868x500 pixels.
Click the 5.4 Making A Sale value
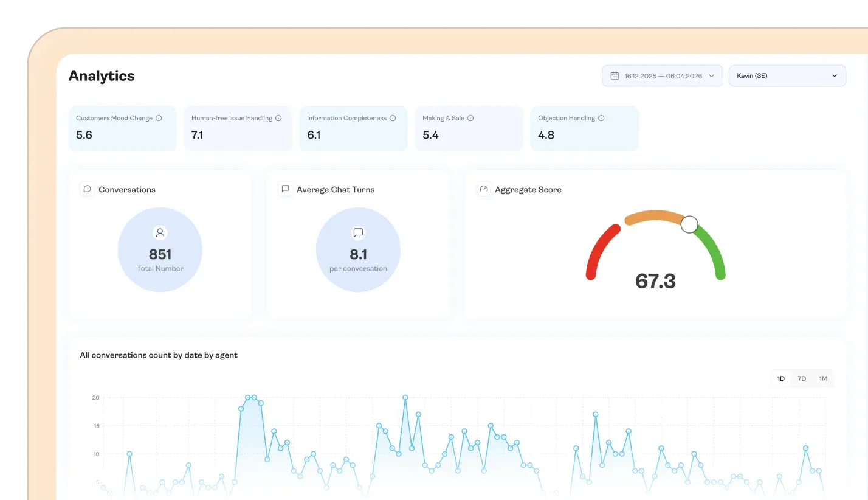[430, 135]
